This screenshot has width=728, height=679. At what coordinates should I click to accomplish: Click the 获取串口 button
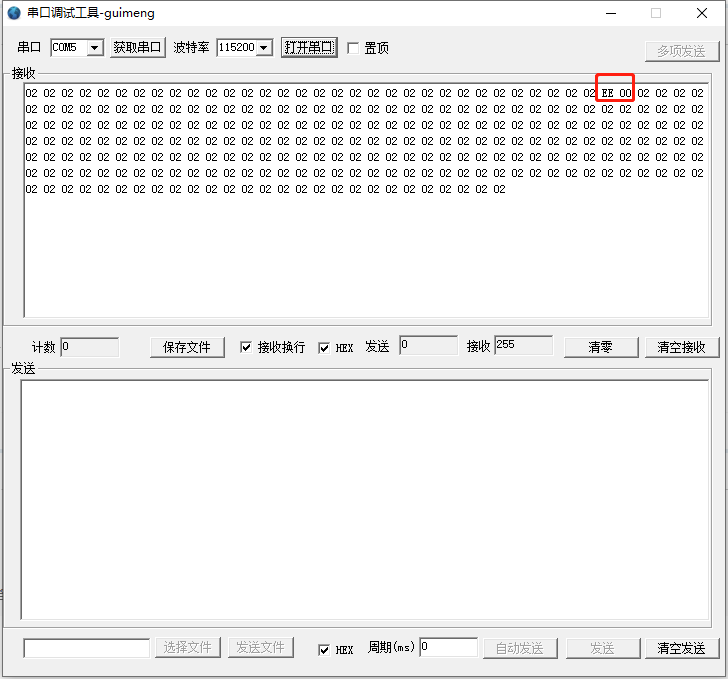[x=137, y=47]
